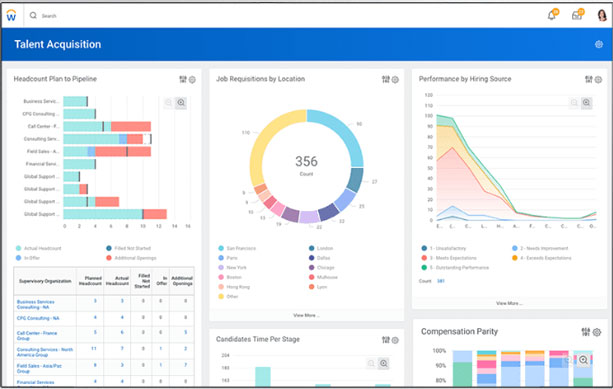Zoom in on Performance by Hiring Source chart
This screenshot has height=389, width=613.
coord(586,102)
